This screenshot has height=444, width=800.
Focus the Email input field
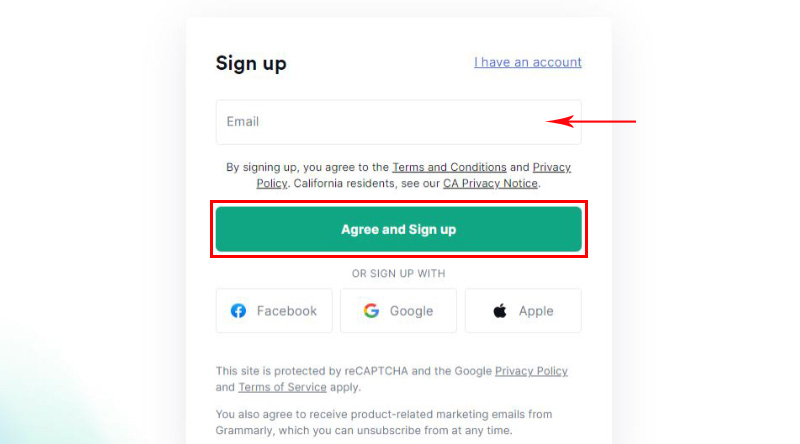pos(398,122)
